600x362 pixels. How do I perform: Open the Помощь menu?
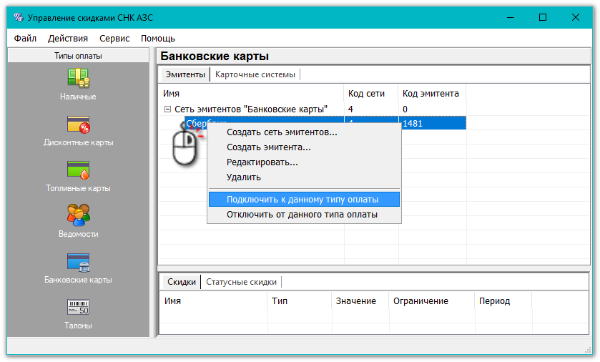click(158, 38)
